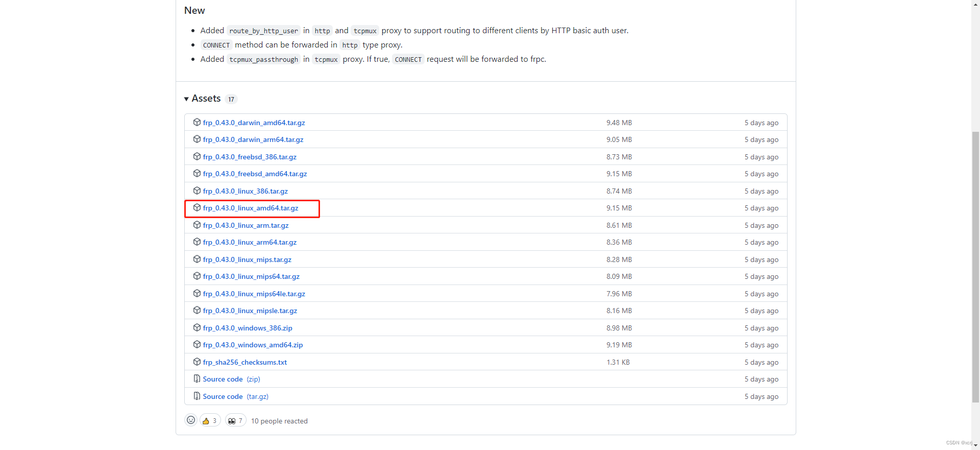Click the 9.48 MB file size
Screen dimensions: 980x450
[619, 123]
